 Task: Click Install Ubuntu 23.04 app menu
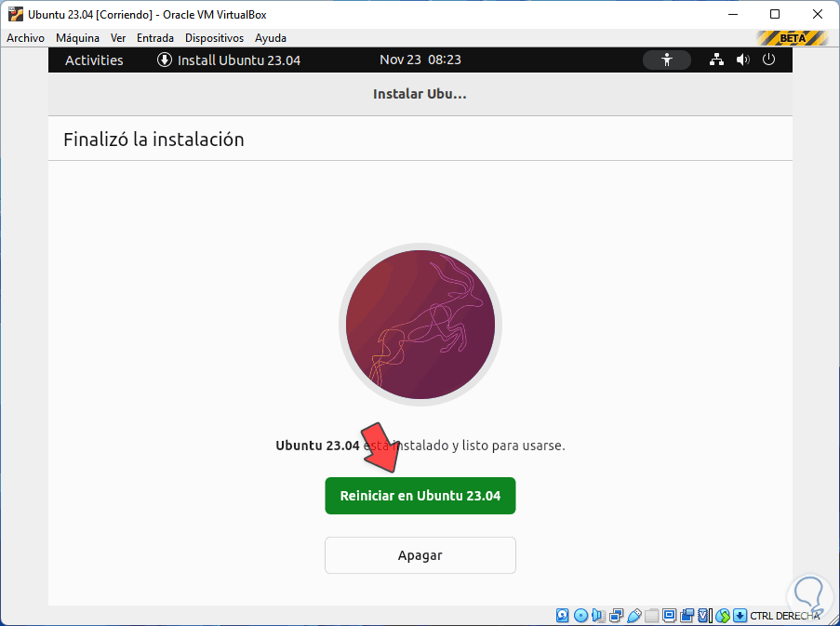point(228,60)
